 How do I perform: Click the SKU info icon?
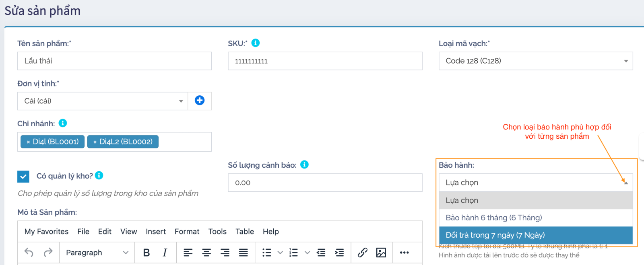point(256,43)
